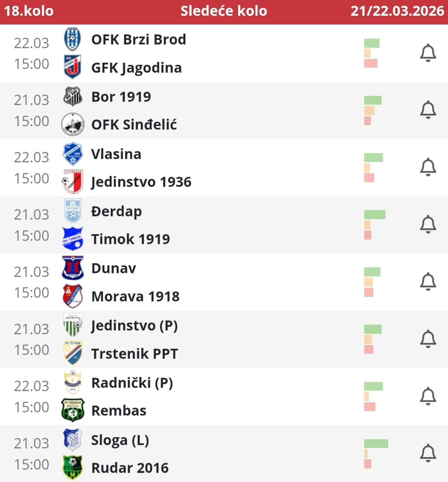The width and height of the screenshot is (448, 482).
Task: Click the Timok 1919 blue crest
Action: coord(73,239)
